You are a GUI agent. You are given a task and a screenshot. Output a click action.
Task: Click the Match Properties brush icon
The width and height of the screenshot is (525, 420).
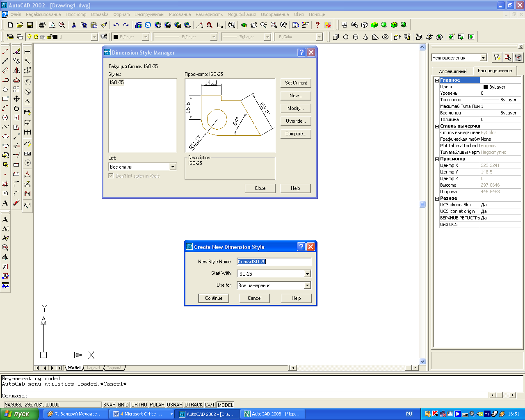point(104,25)
